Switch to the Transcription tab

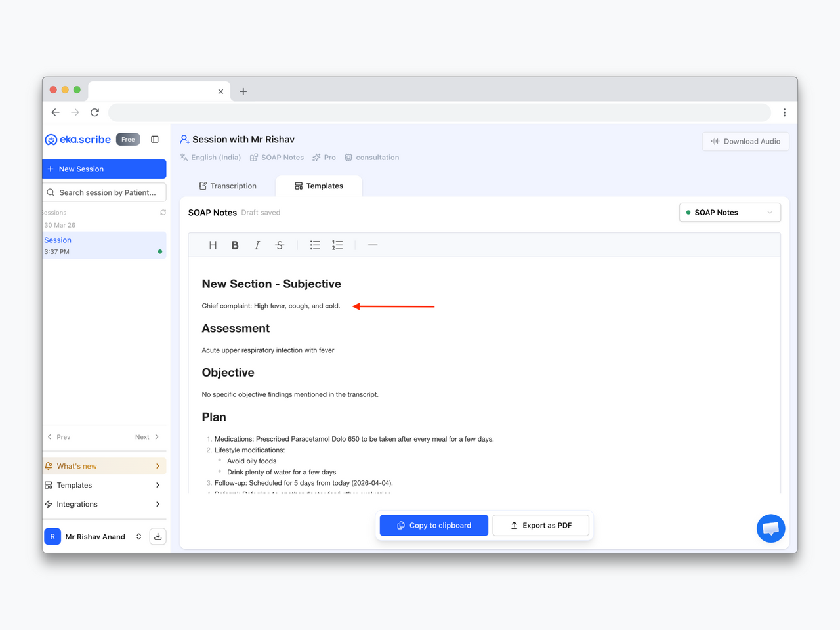click(x=228, y=186)
